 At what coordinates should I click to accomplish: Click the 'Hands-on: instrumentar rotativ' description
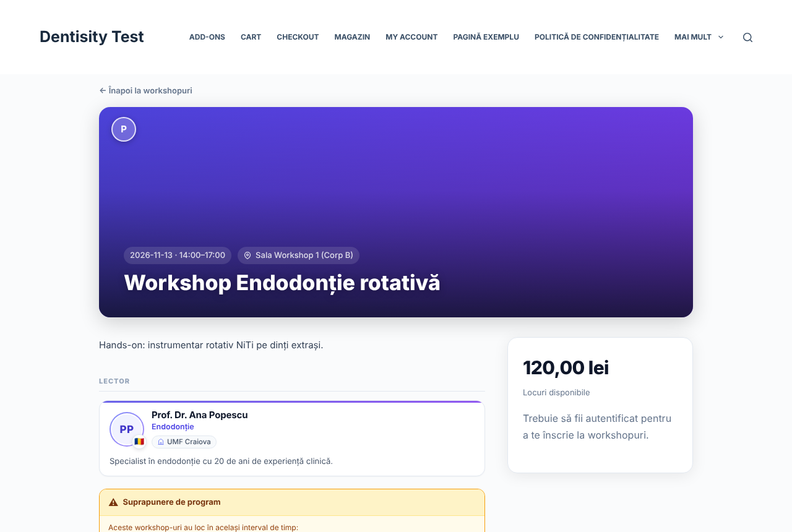point(211,345)
